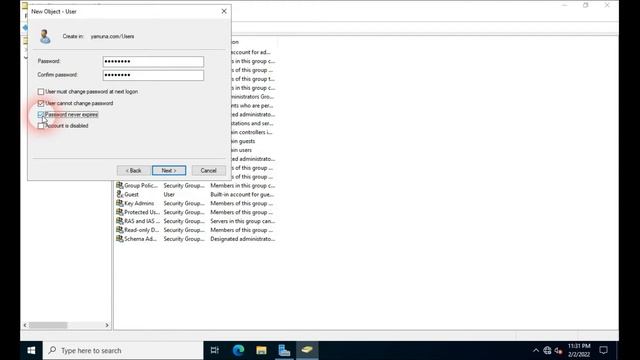The image size is (640, 360).
Task: Click the Confirm password field
Action: [x=153, y=75]
